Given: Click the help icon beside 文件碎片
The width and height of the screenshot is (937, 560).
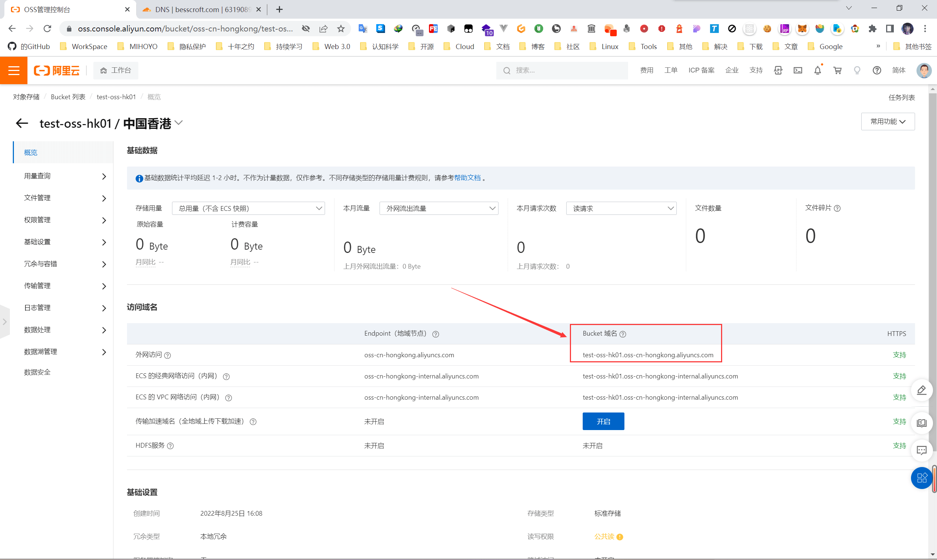Looking at the screenshot, I should tap(837, 208).
